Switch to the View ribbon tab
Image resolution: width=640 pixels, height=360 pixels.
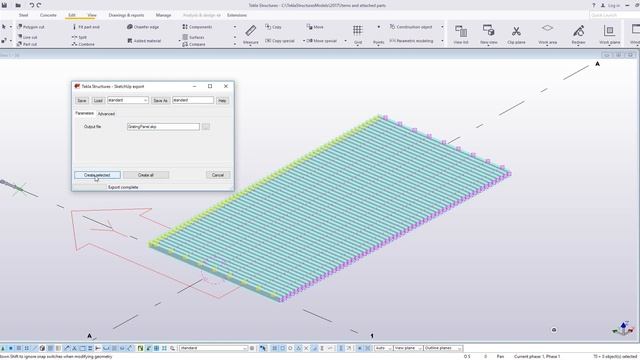pyautogui.click(x=92, y=15)
